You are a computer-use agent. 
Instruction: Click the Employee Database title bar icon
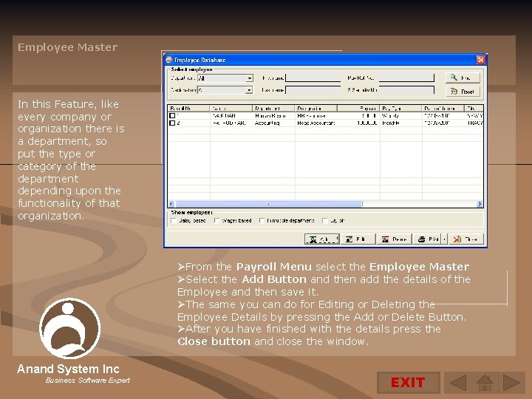coord(168,60)
